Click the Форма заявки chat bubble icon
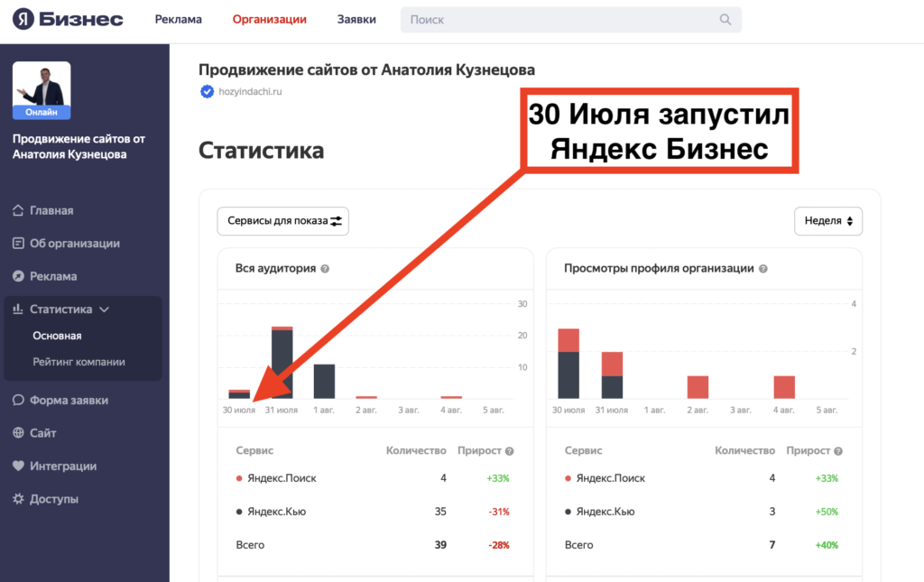Image resolution: width=924 pixels, height=582 pixels. point(18,400)
